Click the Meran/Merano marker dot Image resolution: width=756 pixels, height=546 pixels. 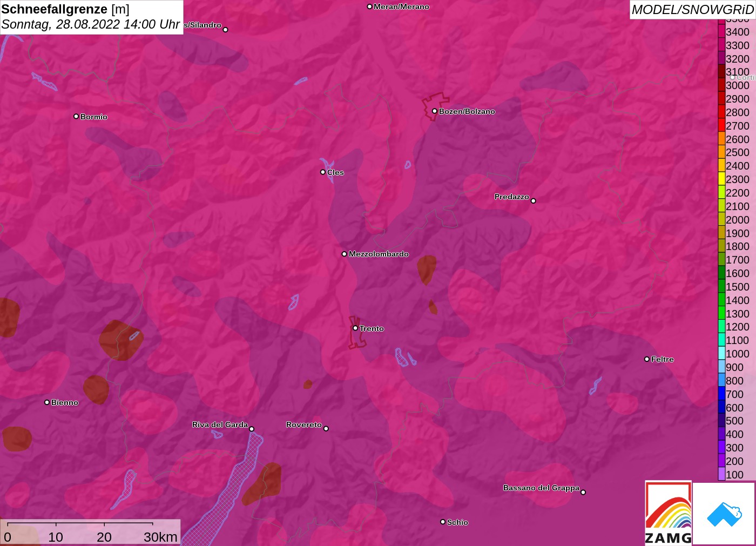(x=369, y=6)
